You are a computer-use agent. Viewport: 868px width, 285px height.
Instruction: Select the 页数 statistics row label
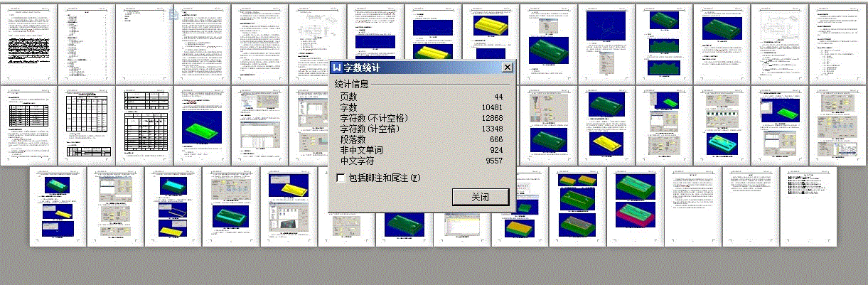348,97
